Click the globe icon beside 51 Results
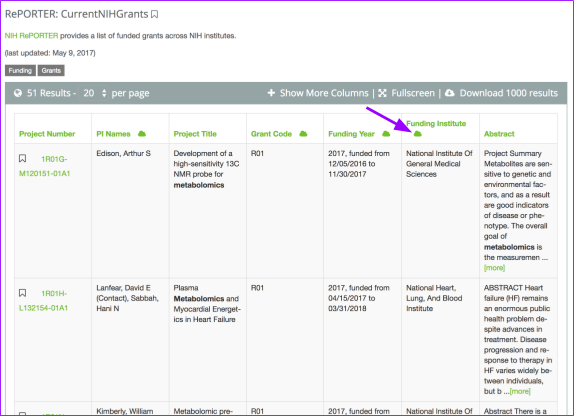The width and height of the screenshot is (574, 416). 18,93
